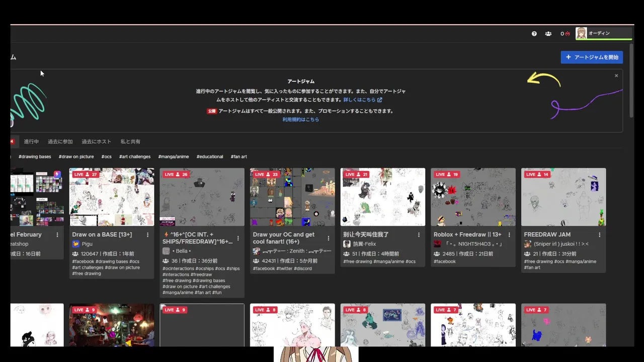Click Sniper irl juskoi host avatar
644x362 pixels.
point(528,244)
